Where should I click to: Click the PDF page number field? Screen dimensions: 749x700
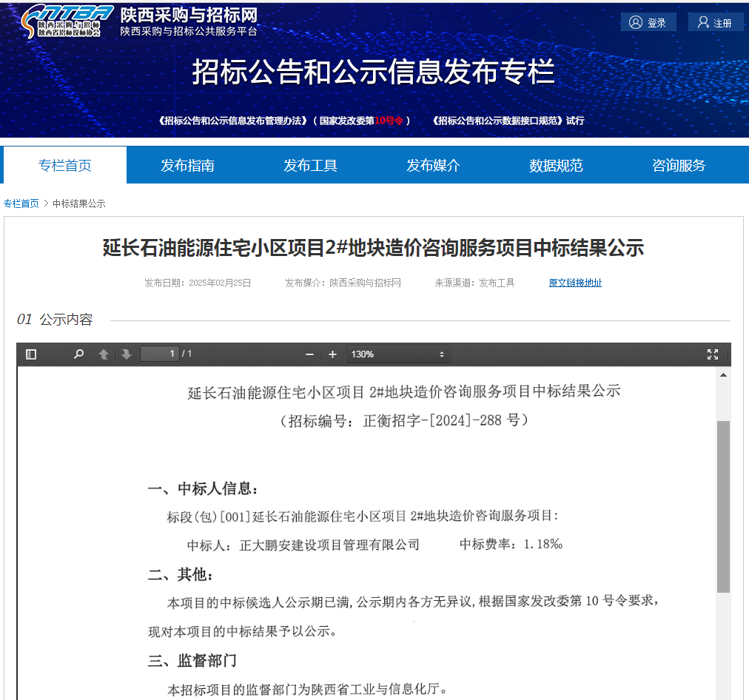coord(160,354)
